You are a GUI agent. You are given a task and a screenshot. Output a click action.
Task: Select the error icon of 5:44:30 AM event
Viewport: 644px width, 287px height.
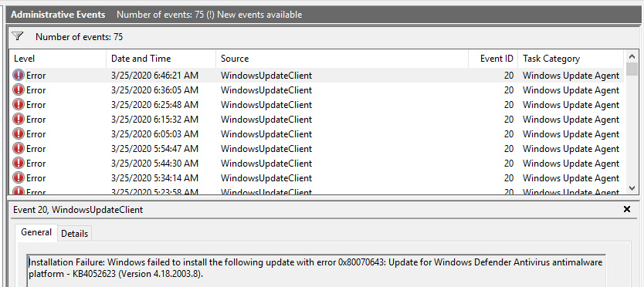(x=19, y=164)
